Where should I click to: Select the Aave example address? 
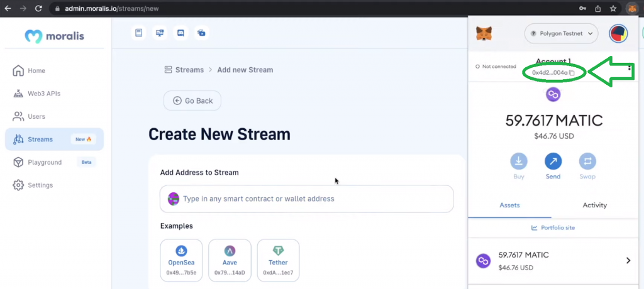[230, 261]
